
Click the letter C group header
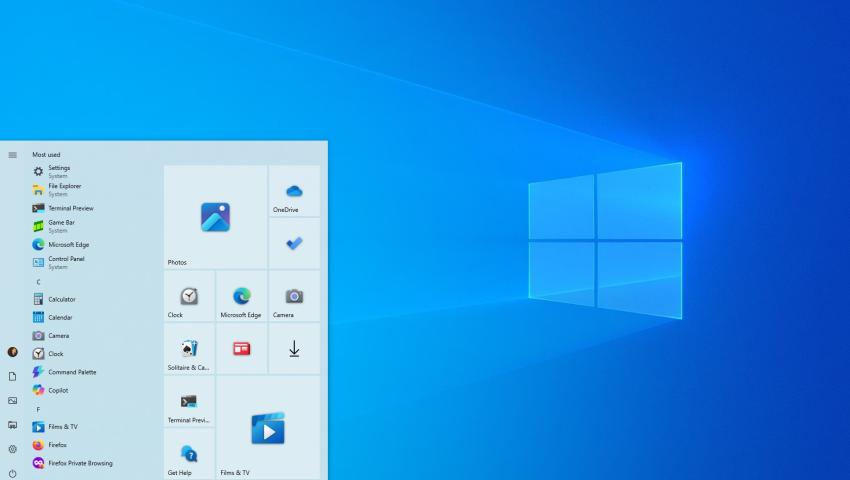point(38,282)
